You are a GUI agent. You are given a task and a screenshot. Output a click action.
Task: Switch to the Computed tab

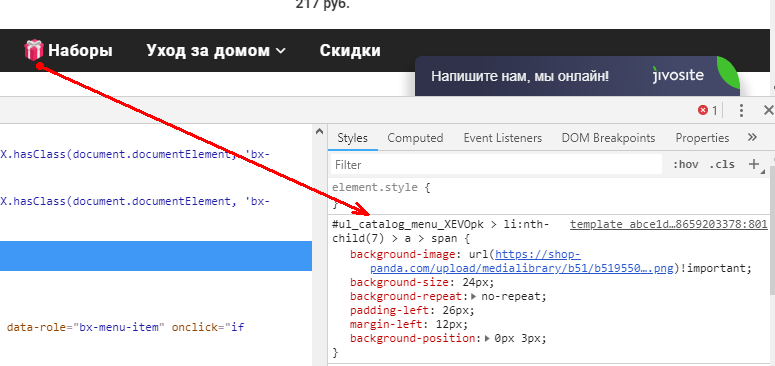pos(415,138)
